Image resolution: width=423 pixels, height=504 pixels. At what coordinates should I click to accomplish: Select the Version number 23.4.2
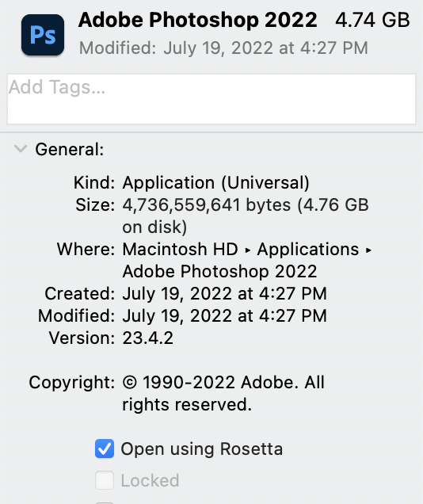pyautogui.click(x=148, y=338)
